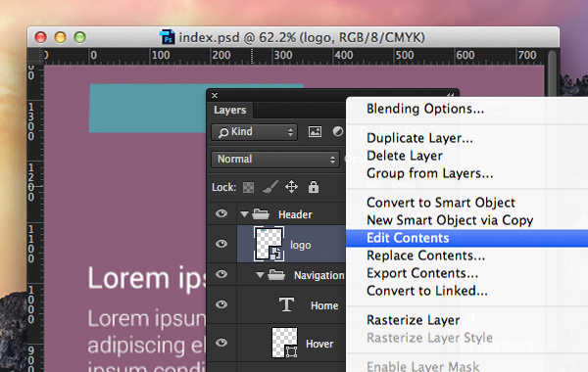The width and height of the screenshot is (588, 372).
Task: Choose Replace Contents menu item
Action: click(425, 256)
